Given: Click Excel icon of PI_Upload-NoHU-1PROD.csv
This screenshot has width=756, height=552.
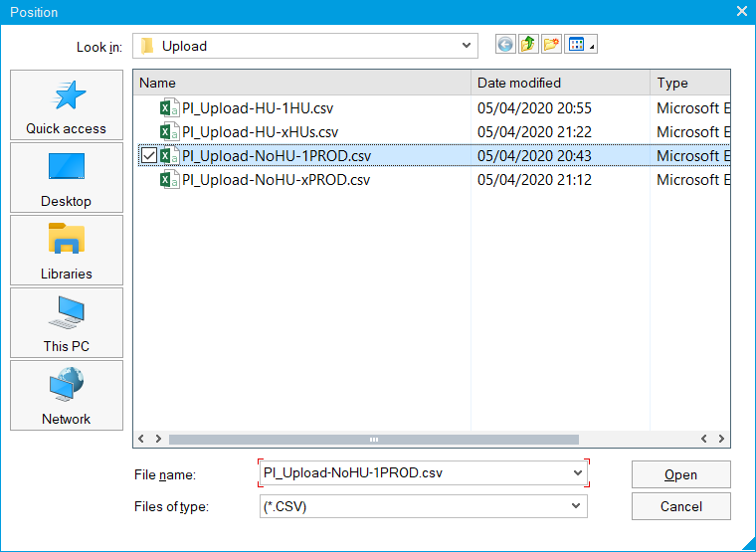Looking at the screenshot, I should (x=170, y=156).
